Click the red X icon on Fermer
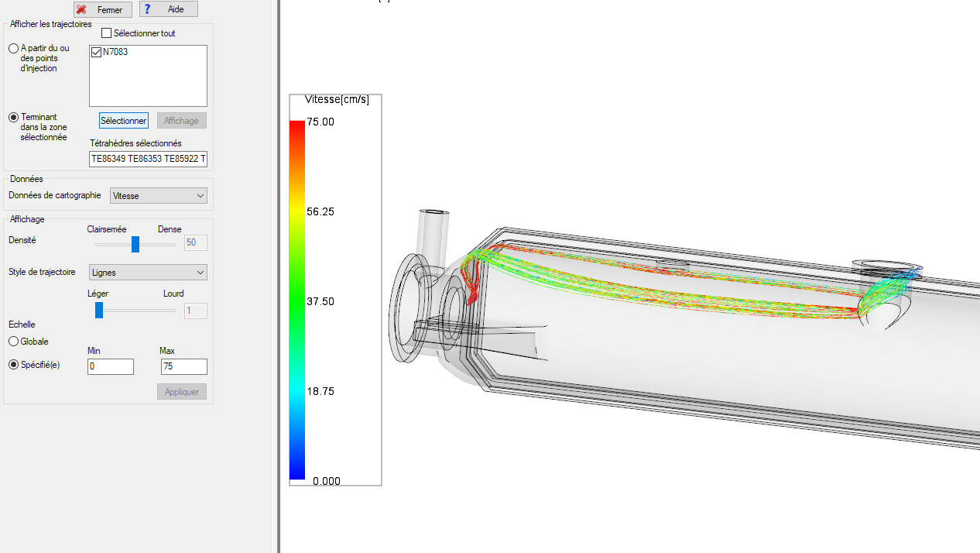The image size is (980, 553). click(81, 9)
